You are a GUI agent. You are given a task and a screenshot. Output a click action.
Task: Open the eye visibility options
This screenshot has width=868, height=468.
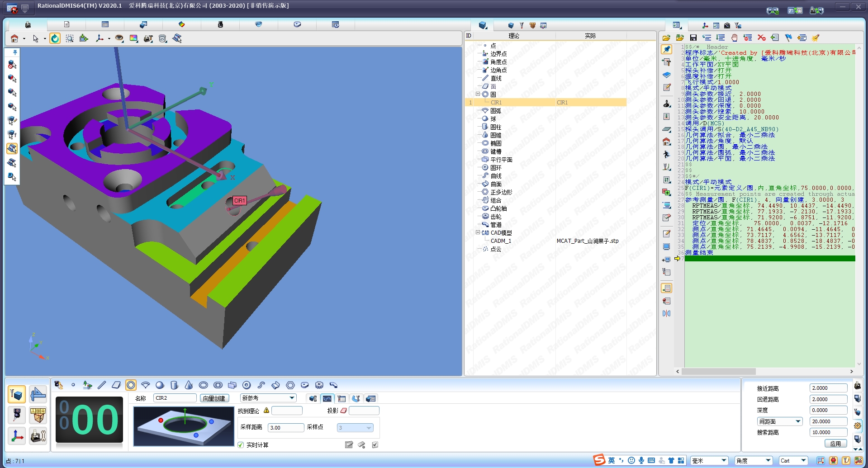[x=119, y=39]
